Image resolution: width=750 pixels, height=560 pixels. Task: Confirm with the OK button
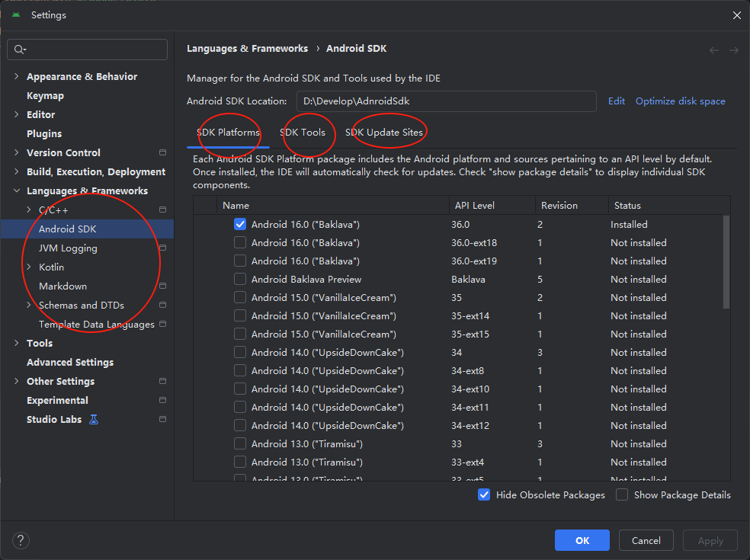click(582, 540)
